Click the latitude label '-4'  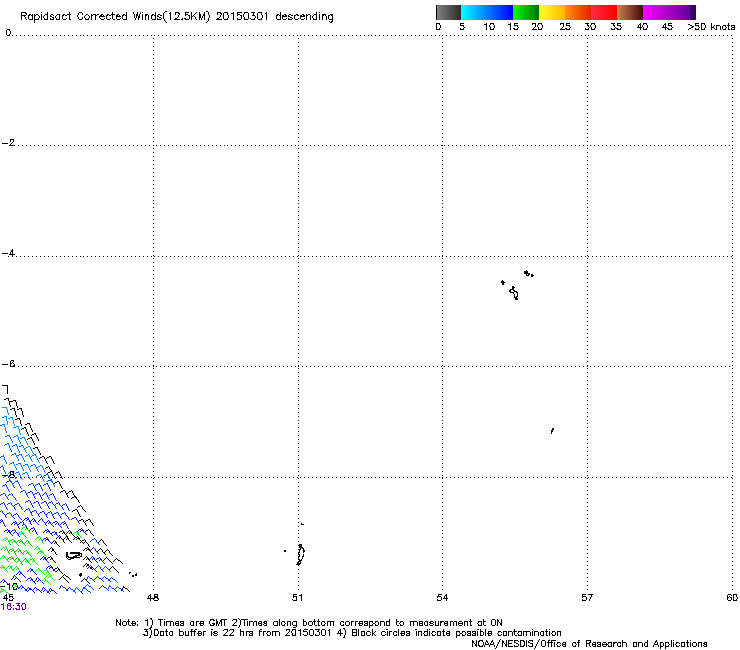point(8,253)
